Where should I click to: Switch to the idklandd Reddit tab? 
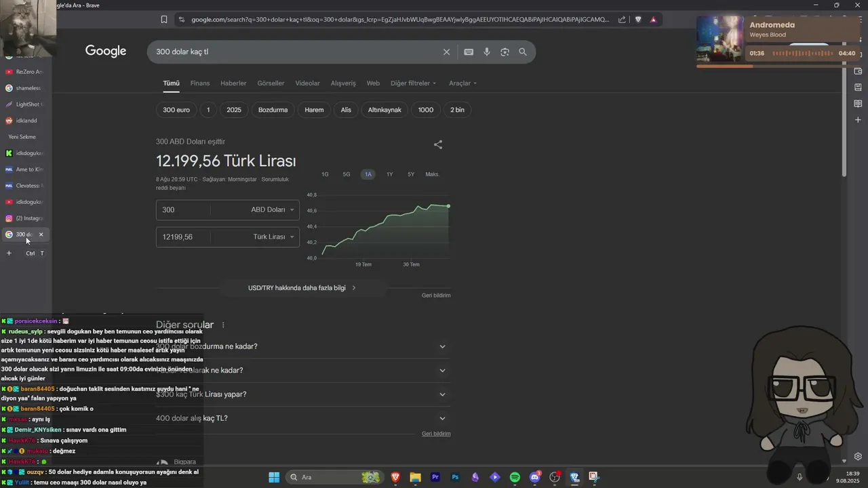[x=24, y=121]
